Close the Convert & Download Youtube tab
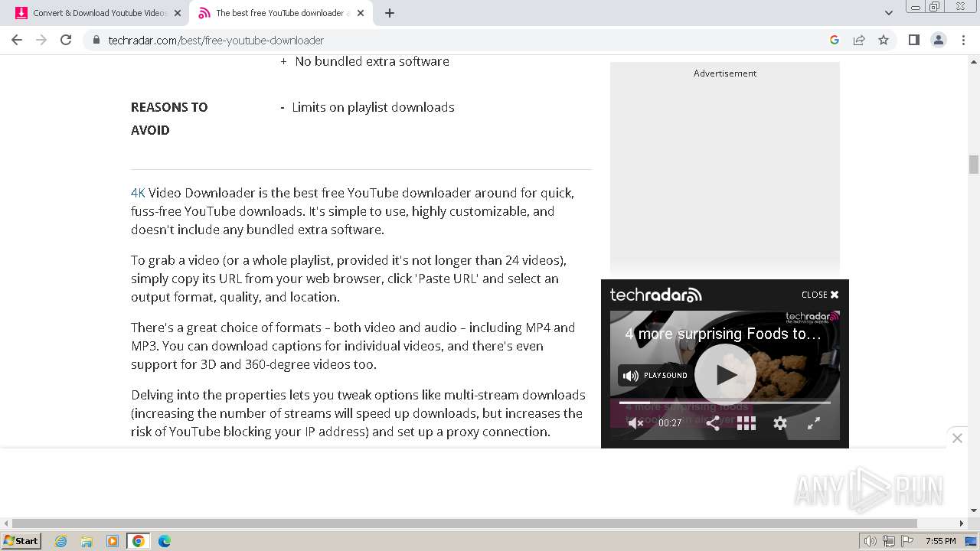This screenshot has width=980, height=551. coord(177,13)
